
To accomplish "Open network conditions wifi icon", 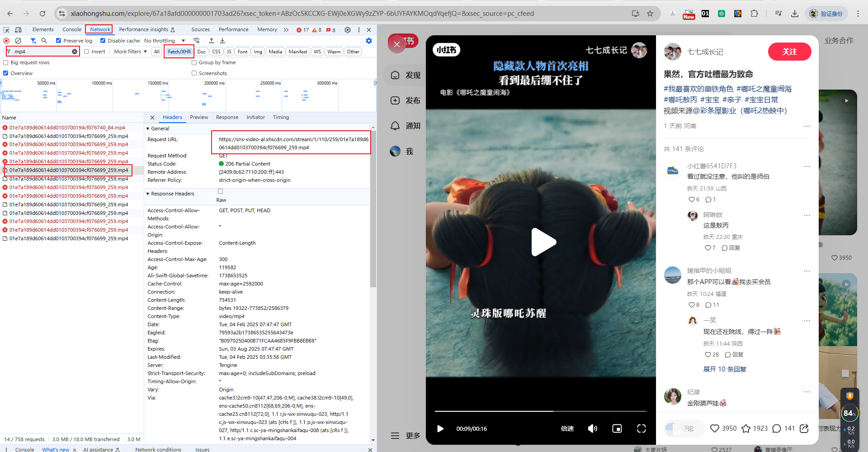I will click(196, 41).
